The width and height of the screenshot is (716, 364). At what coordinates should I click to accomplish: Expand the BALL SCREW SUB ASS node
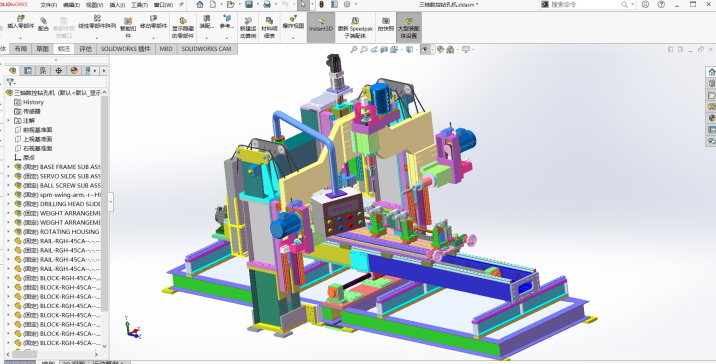pos(8,185)
